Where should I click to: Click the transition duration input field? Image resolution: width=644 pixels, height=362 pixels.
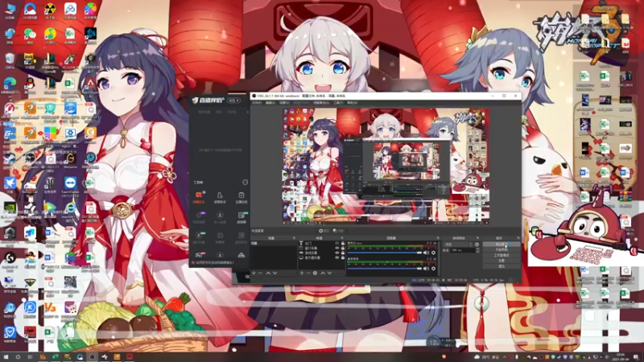(x=463, y=250)
